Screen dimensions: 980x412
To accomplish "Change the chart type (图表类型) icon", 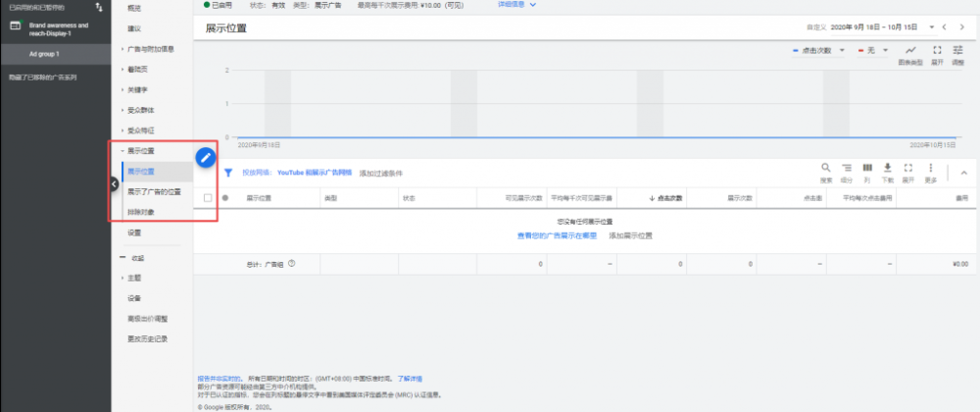I will pos(910,51).
